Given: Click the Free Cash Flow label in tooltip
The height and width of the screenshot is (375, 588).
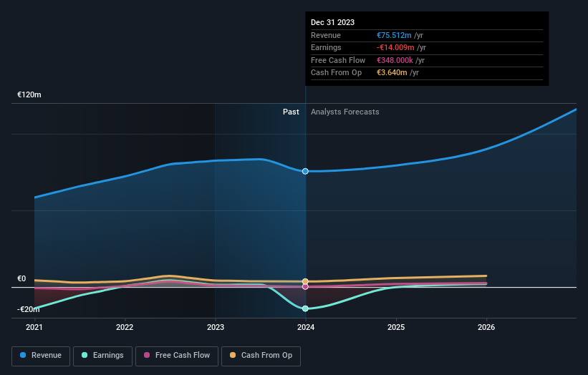Looking at the screenshot, I should pos(338,60).
